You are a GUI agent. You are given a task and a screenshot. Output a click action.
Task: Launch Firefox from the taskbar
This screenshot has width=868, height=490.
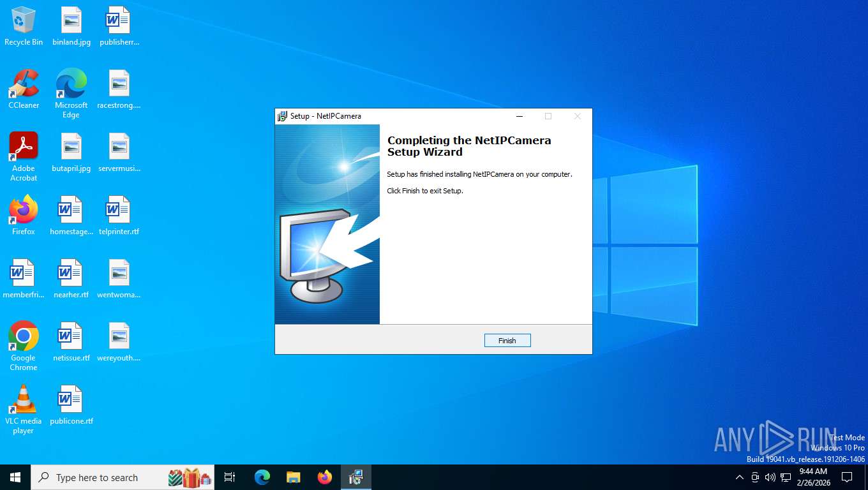pos(325,477)
